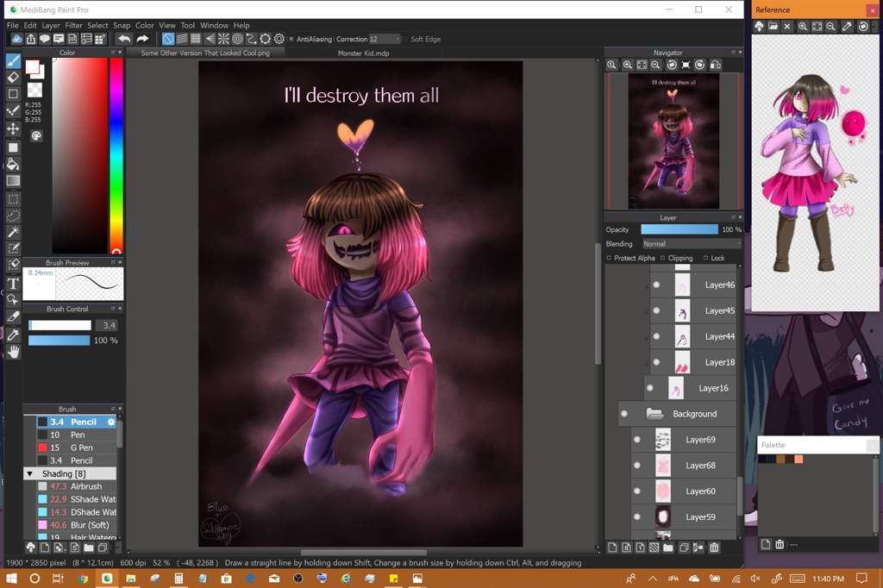
Task: Open the settings gear for 3.4 Pencil brush
Action: tap(111, 422)
